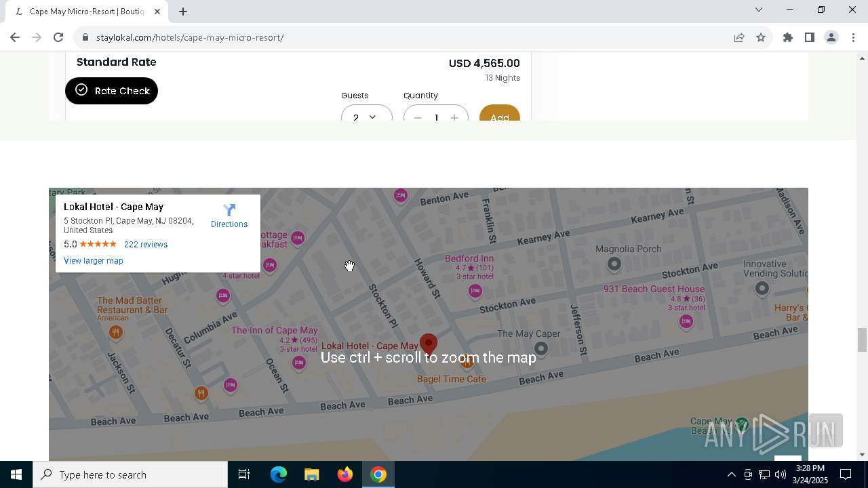
Task: Click the Rate Check button
Action: pos(111,91)
